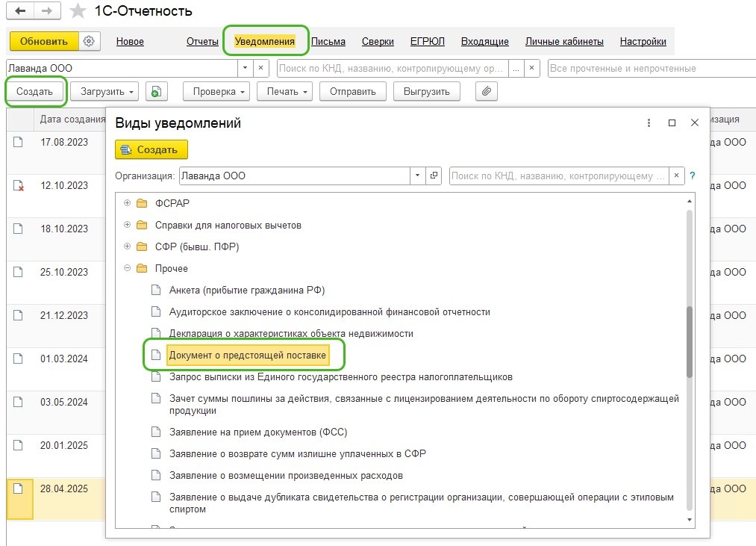The height and width of the screenshot is (546, 756).
Task: Click the document icon on the 21.12.2023 row
Action: [x=18, y=315]
